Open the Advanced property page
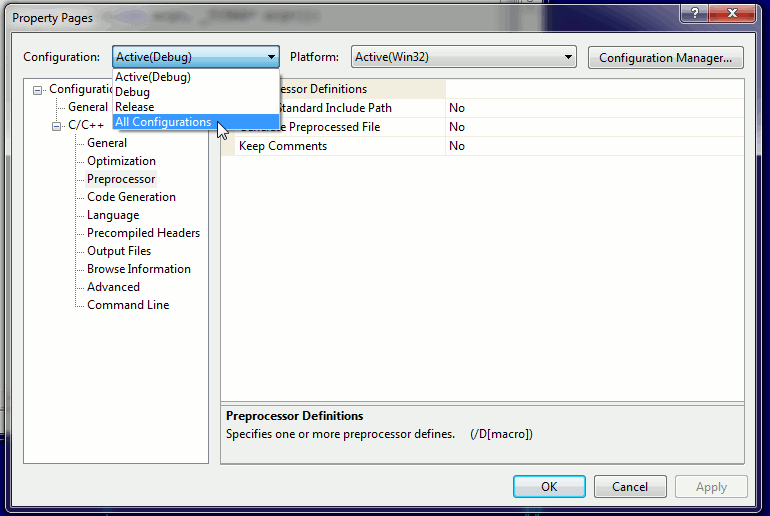Screen dimensions: 770x516 point(113,287)
